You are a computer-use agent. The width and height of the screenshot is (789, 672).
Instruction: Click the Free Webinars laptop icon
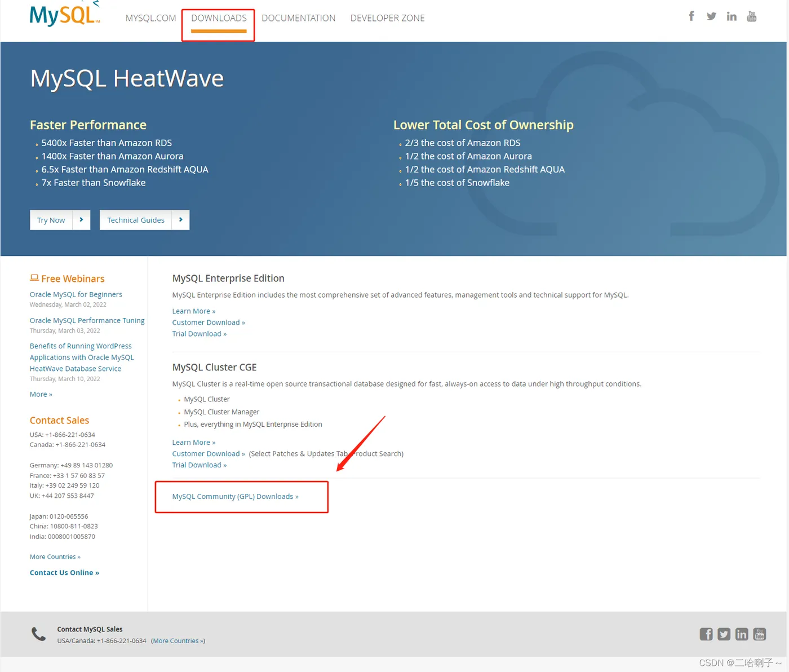34,278
